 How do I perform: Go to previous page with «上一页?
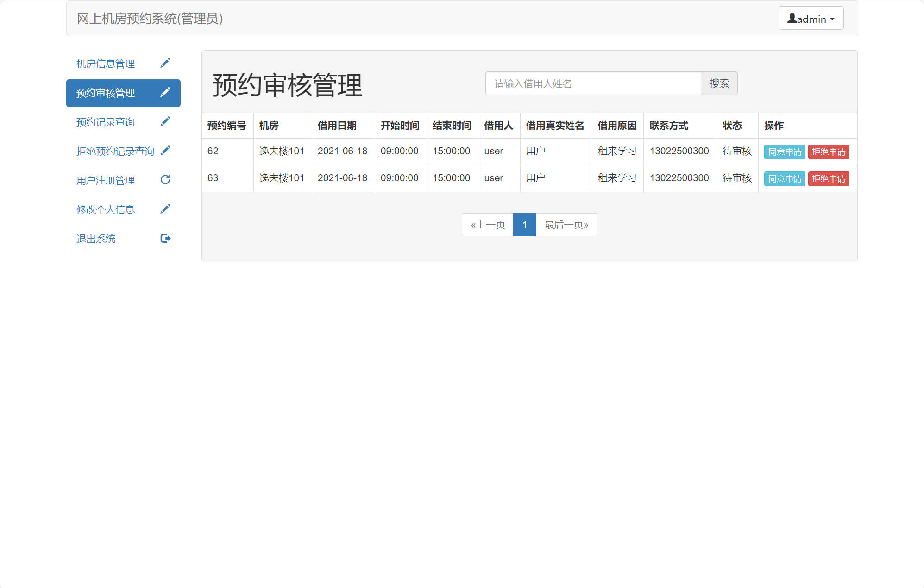click(488, 224)
